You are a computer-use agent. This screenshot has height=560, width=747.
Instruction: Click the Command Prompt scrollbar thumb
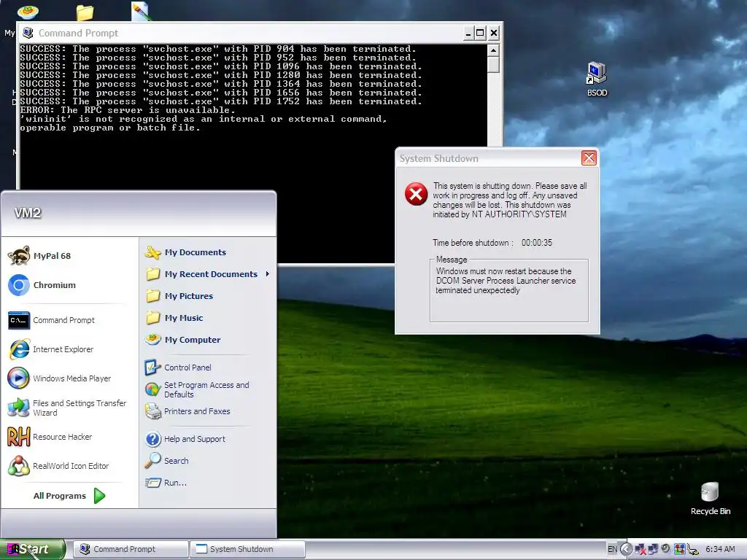pyautogui.click(x=493, y=64)
